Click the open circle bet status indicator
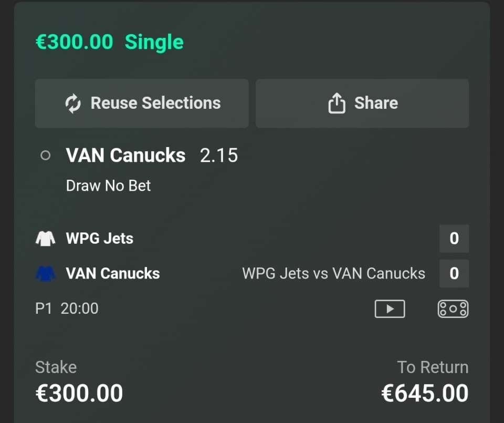This screenshot has height=423, width=504. click(46, 156)
